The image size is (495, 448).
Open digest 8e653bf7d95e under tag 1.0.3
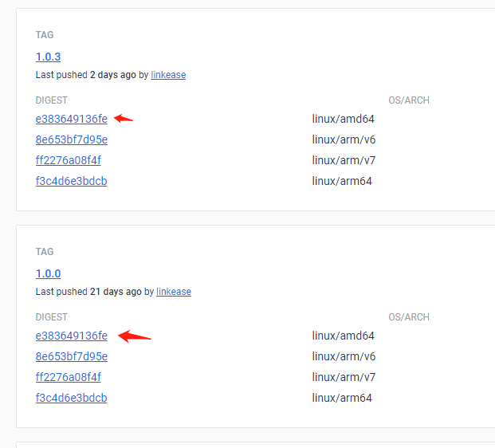(71, 140)
